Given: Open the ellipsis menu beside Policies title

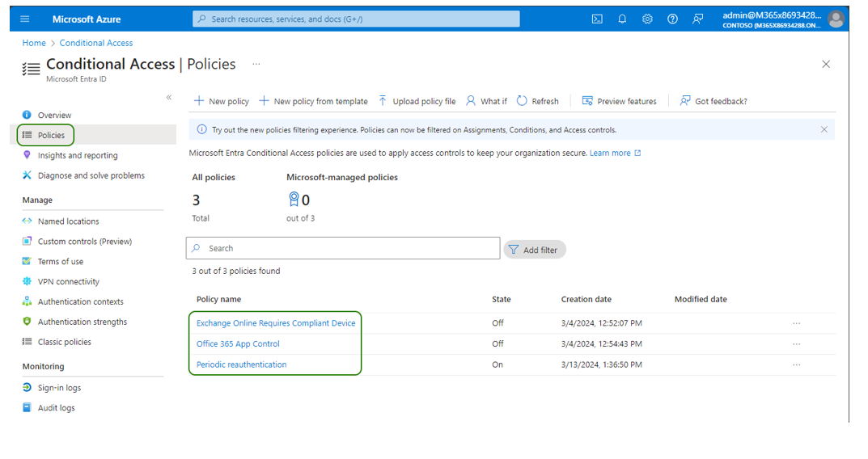Looking at the screenshot, I should (256, 64).
